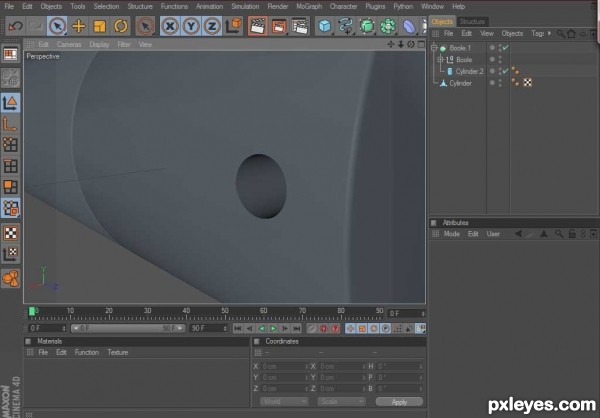Render active view clapperboard icon
Screen dimensions: 600x418
pos(258,26)
